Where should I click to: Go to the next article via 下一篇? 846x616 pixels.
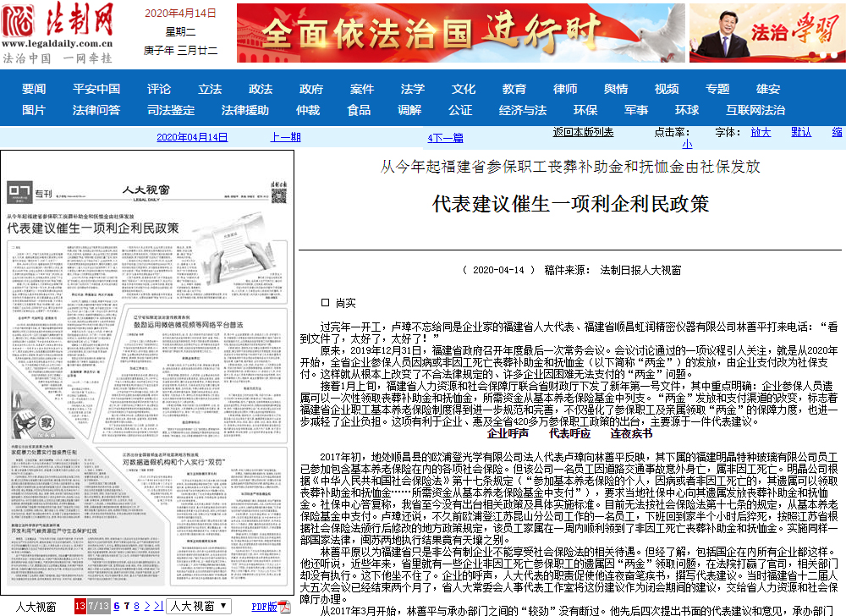click(447, 138)
